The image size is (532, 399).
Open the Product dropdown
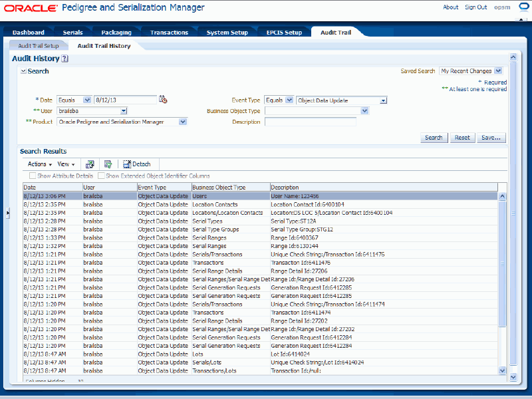(182, 122)
